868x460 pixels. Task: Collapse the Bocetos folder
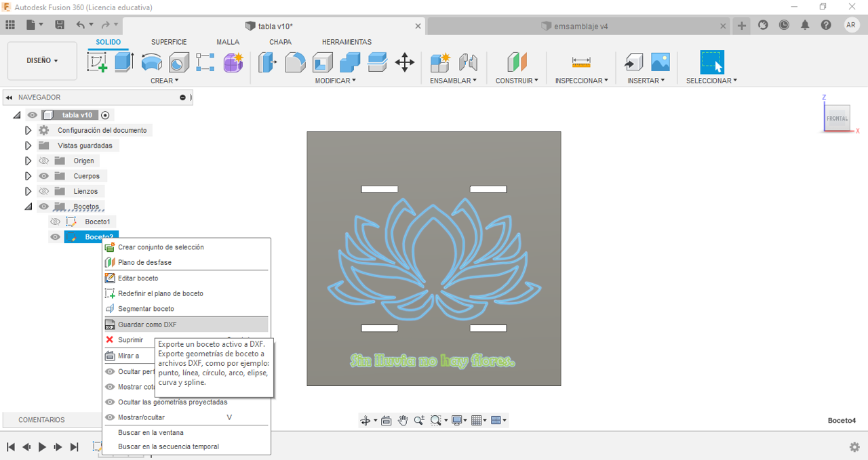(x=28, y=207)
